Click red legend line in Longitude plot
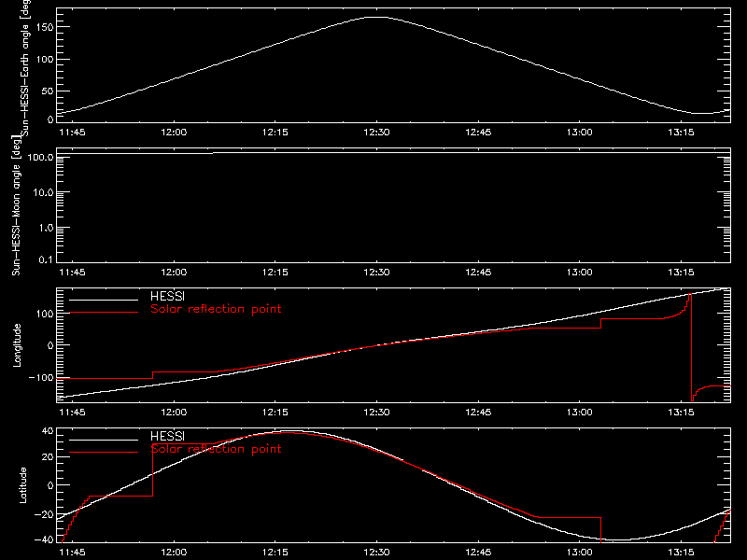The width and height of the screenshot is (747, 560). [x=104, y=313]
